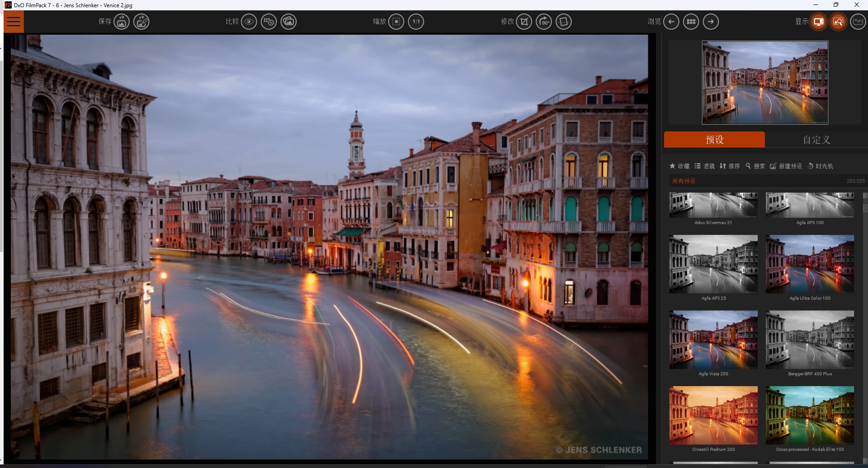Toggle the eye compare-with-original icon
Image resolution: width=868 pixels, height=468 pixels.
tap(249, 22)
